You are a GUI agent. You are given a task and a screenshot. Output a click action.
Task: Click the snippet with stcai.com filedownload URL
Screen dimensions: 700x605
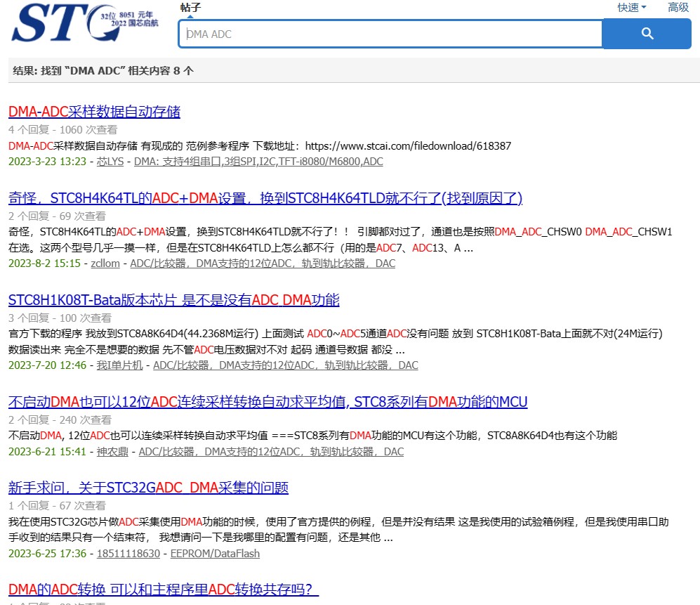tap(260, 146)
